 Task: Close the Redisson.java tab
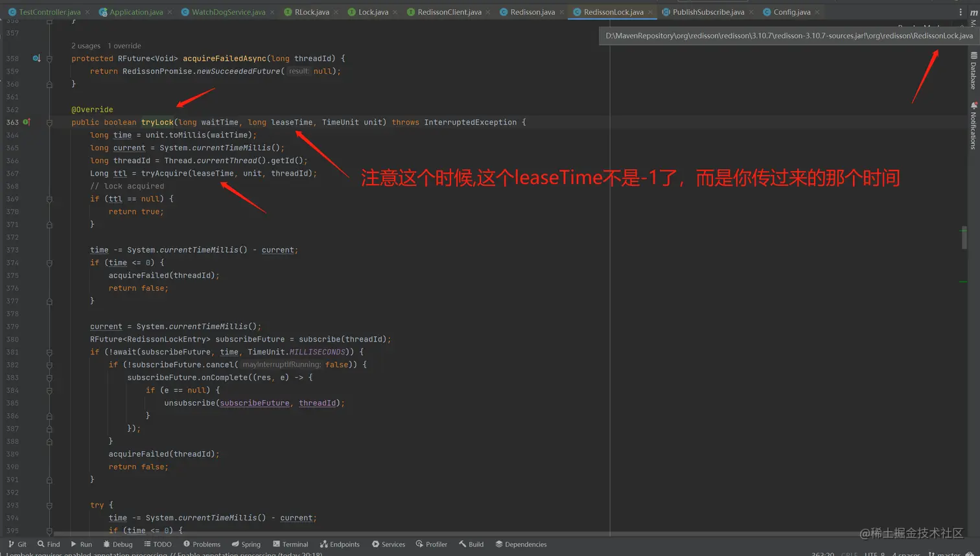[x=562, y=12]
